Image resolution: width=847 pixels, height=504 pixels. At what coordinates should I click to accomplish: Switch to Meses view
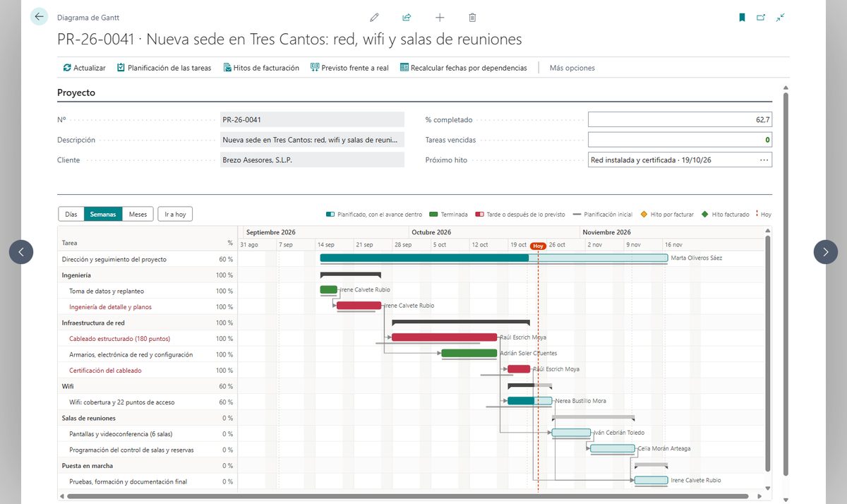pos(138,214)
